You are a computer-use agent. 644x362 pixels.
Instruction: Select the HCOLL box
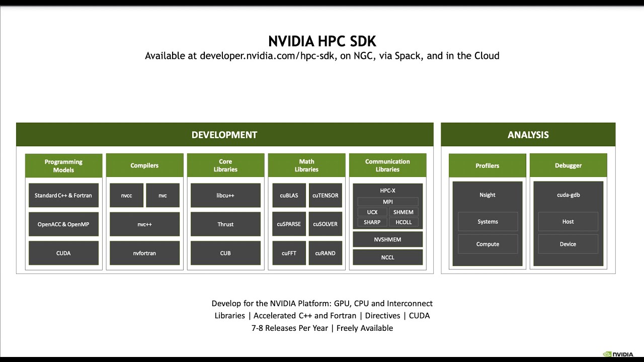(x=404, y=222)
